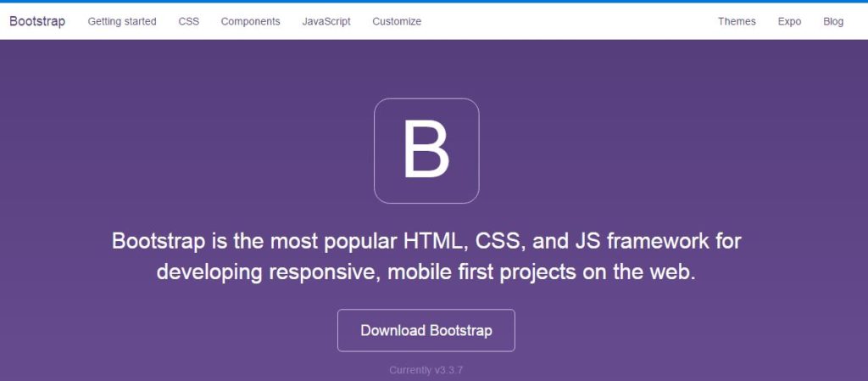
Task: Visit the Themes link
Action: 737,21
